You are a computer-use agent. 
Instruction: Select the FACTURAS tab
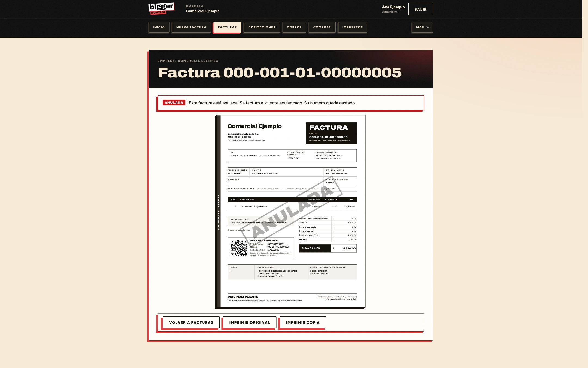[227, 27]
